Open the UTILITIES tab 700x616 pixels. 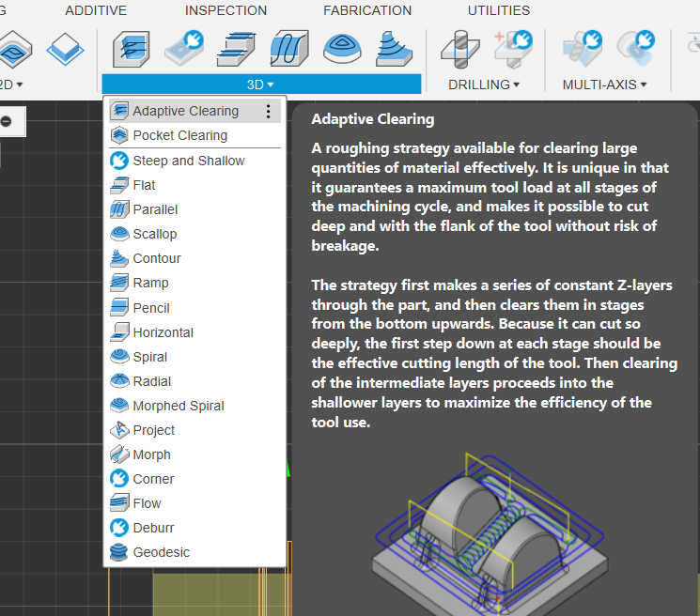[x=499, y=10]
